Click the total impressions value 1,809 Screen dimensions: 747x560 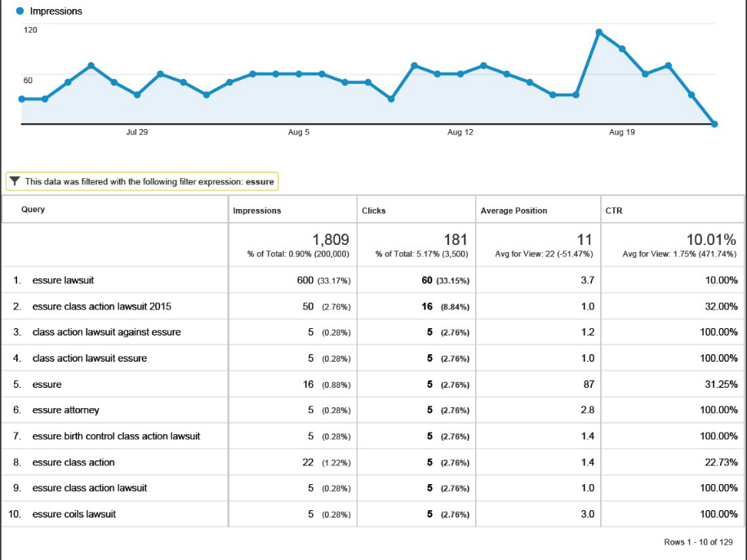(x=331, y=239)
